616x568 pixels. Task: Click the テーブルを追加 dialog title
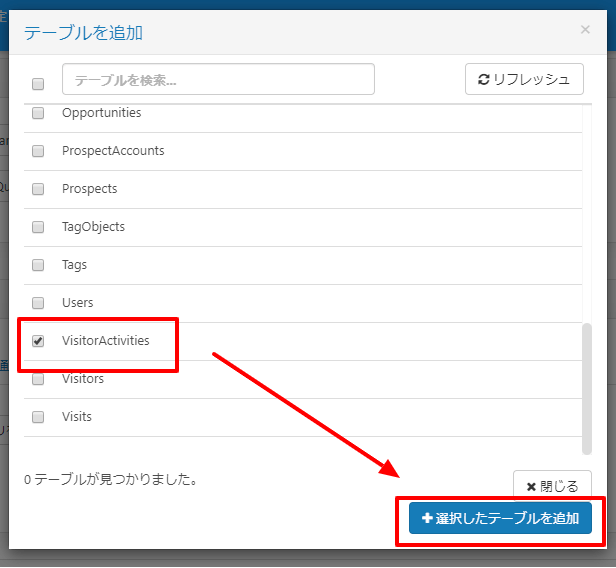(x=83, y=32)
